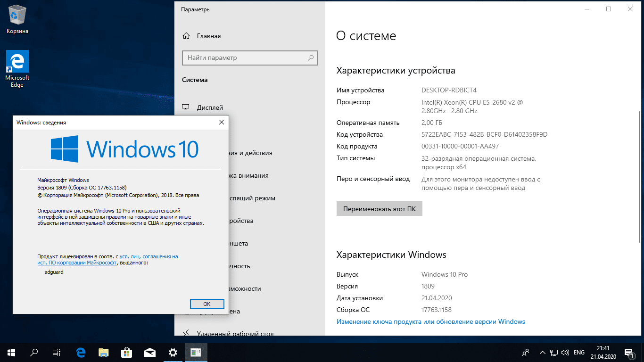
Task: Open the 'ншета' sidebar item
Action: pyautogui.click(x=239, y=243)
